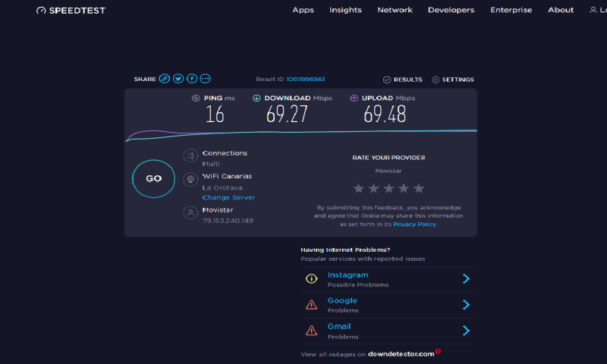
Task: Click the Multi connections value
Action: point(211,164)
